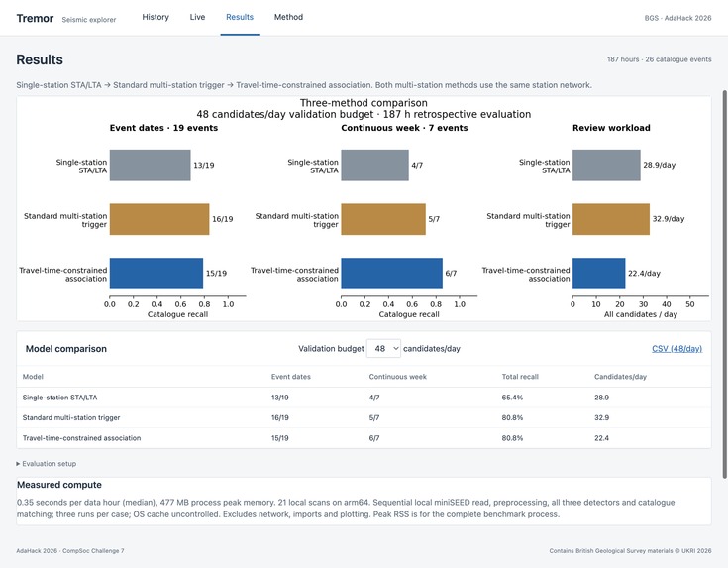Select the Standard multi-station trigger table row name
728x568 pixels.
[71, 418]
